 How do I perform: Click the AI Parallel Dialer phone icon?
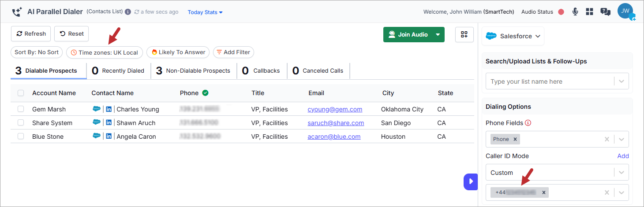click(18, 12)
